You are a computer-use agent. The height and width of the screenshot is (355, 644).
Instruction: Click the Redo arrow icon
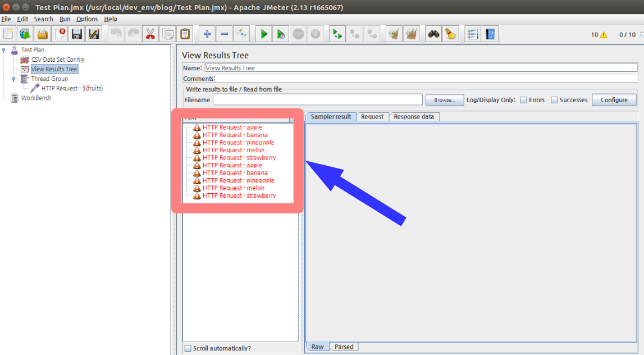pos(134,34)
